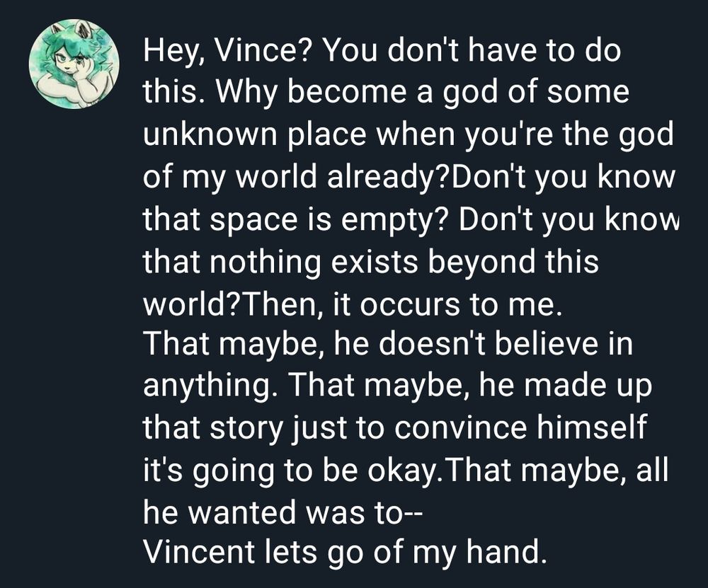Click the word "himself" in the message
708x588 pixels.
[592, 428]
